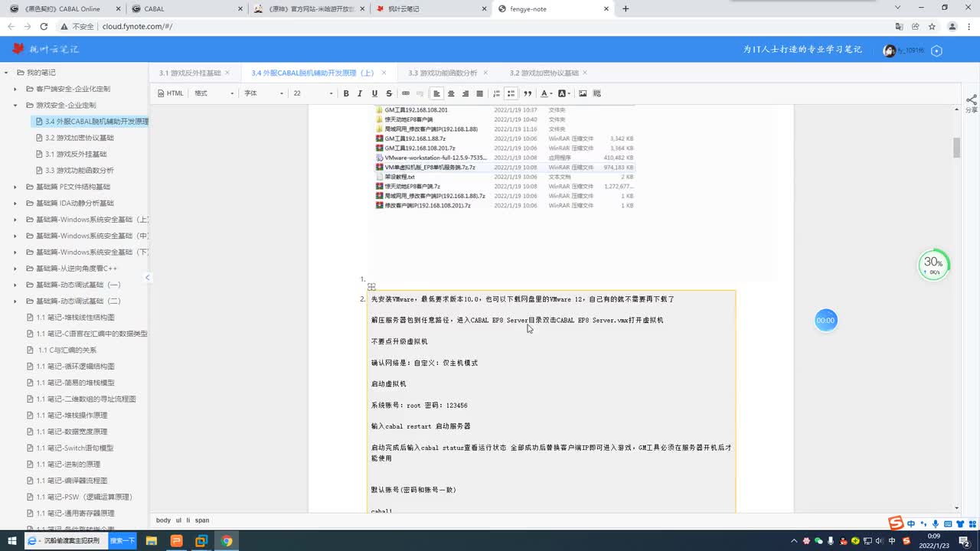Open note 3.1 游戏反外挂基础 in sidebar
980x551 pixels.
click(76, 154)
